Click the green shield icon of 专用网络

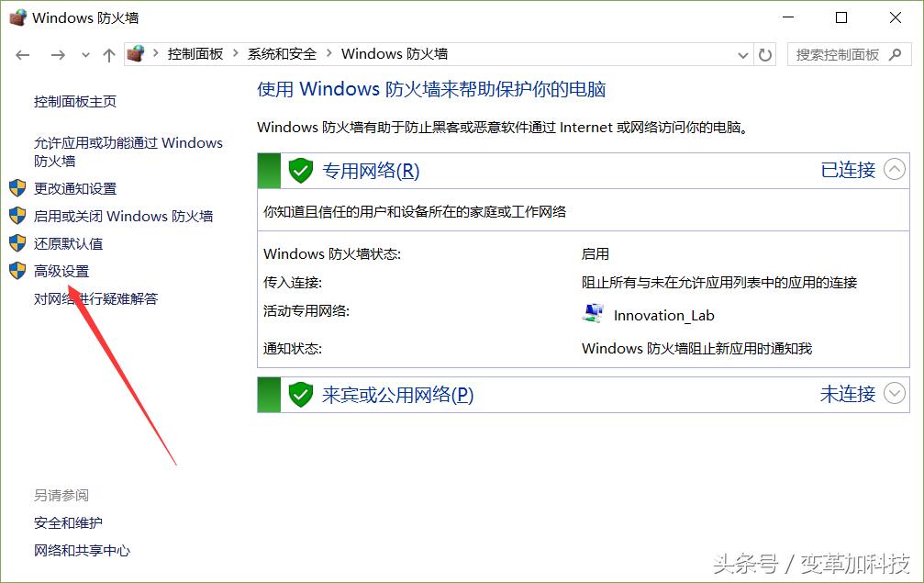[300, 170]
